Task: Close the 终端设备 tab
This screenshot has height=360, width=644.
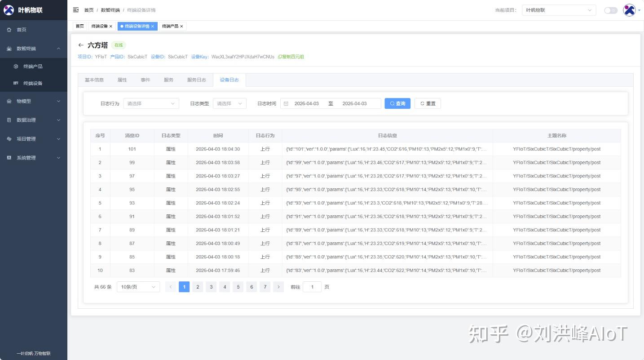Action: click(x=111, y=27)
